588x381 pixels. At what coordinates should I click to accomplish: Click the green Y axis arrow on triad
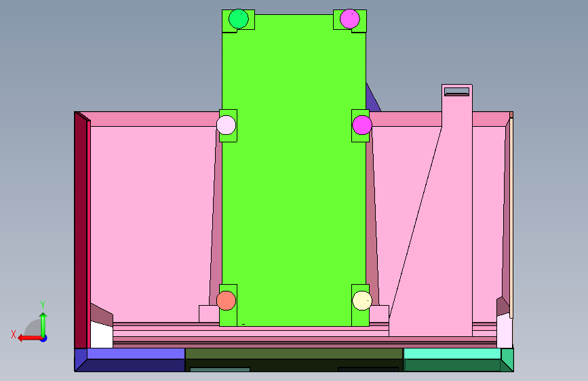tap(43, 324)
